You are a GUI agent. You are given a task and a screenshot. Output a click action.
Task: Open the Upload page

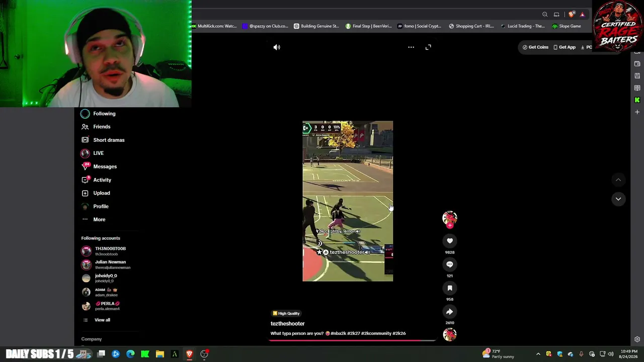pos(96,193)
